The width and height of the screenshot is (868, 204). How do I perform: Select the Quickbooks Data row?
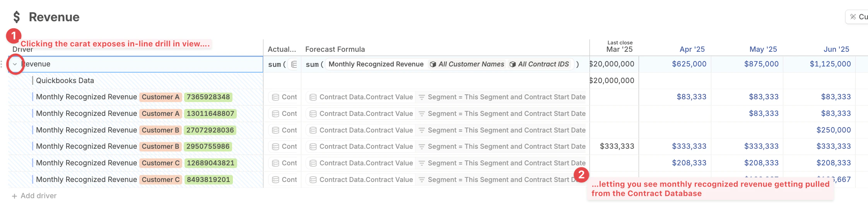pos(65,80)
